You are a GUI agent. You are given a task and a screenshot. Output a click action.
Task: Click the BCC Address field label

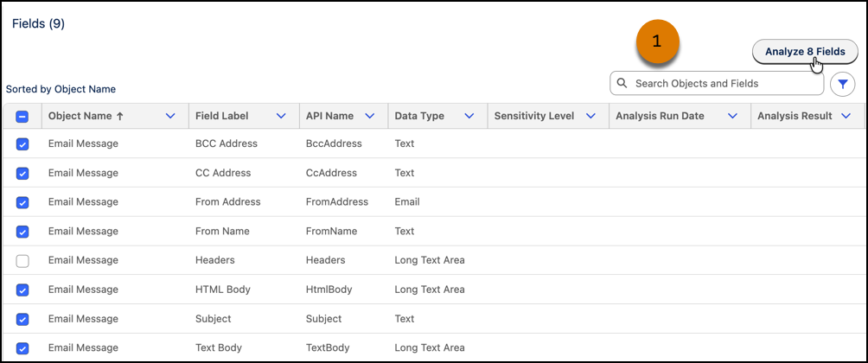point(227,143)
